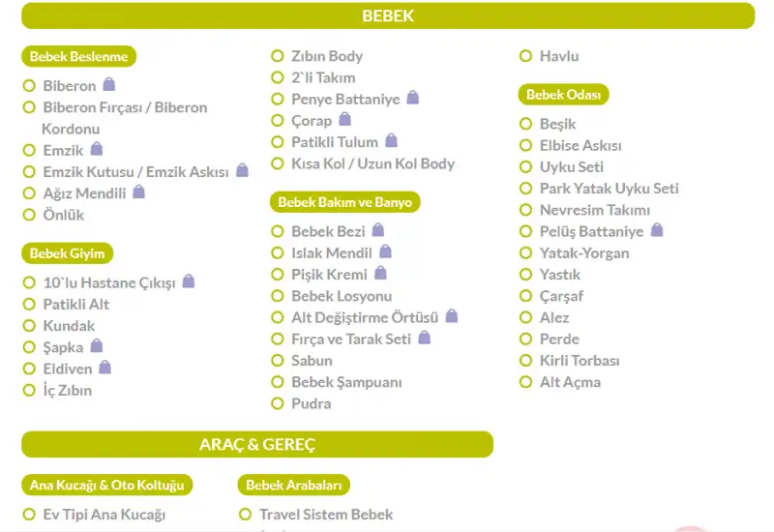
Task: Select bag icon beside Alt Değiştirme Örtüsü
Action: pyautogui.click(x=452, y=316)
